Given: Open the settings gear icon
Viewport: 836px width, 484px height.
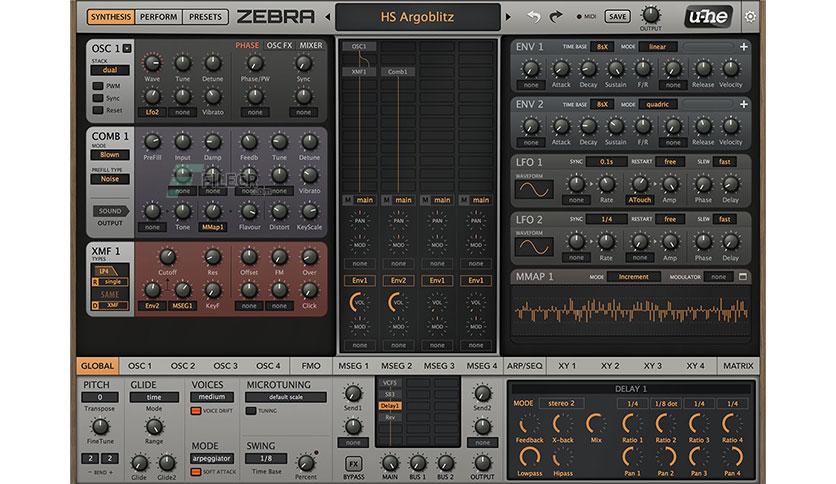Looking at the screenshot, I should coord(750,17).
